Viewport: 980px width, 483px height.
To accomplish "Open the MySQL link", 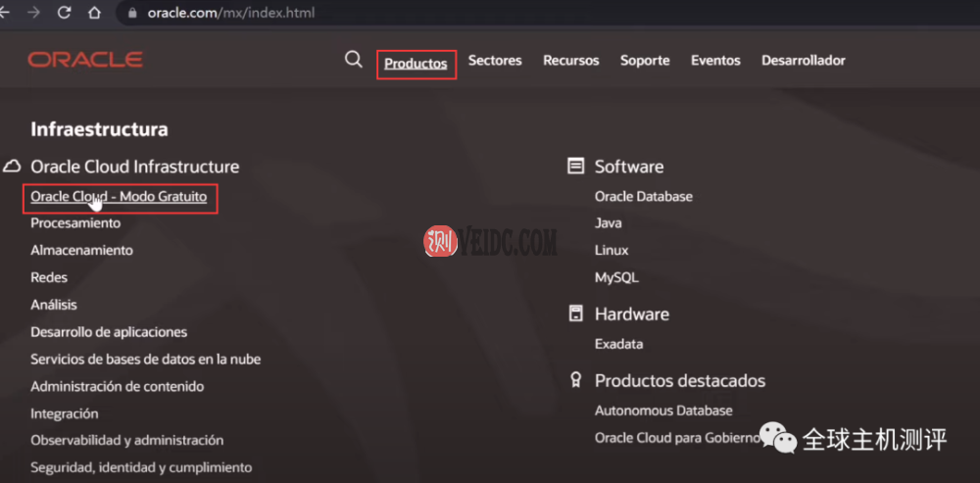I will (616, 277).
